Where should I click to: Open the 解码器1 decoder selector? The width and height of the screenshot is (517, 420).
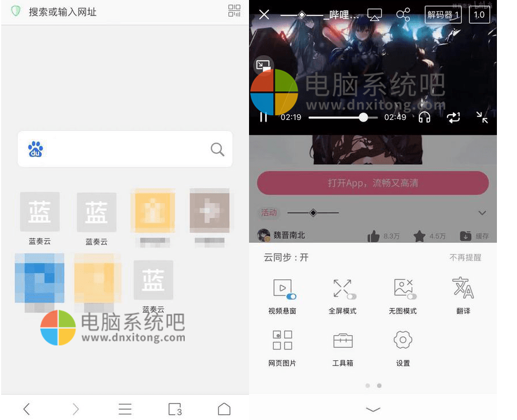(442, 15)
